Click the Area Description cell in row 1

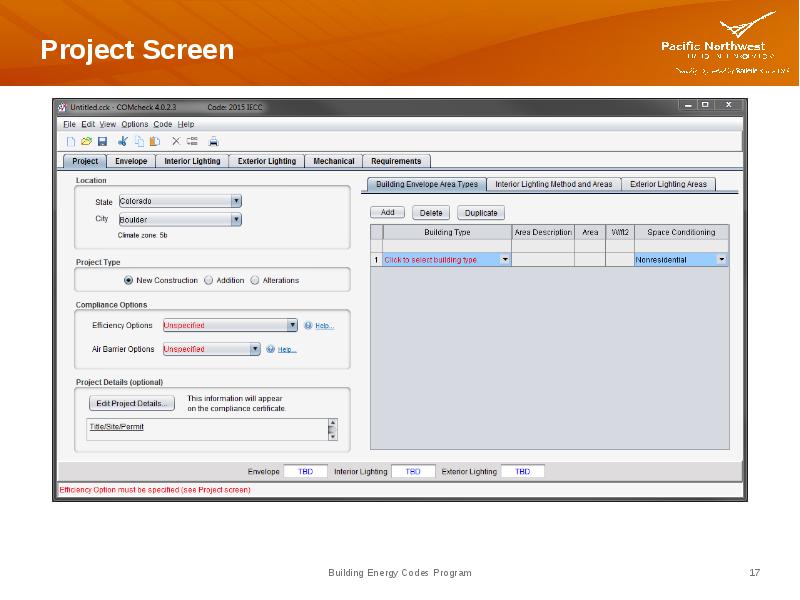543,260
